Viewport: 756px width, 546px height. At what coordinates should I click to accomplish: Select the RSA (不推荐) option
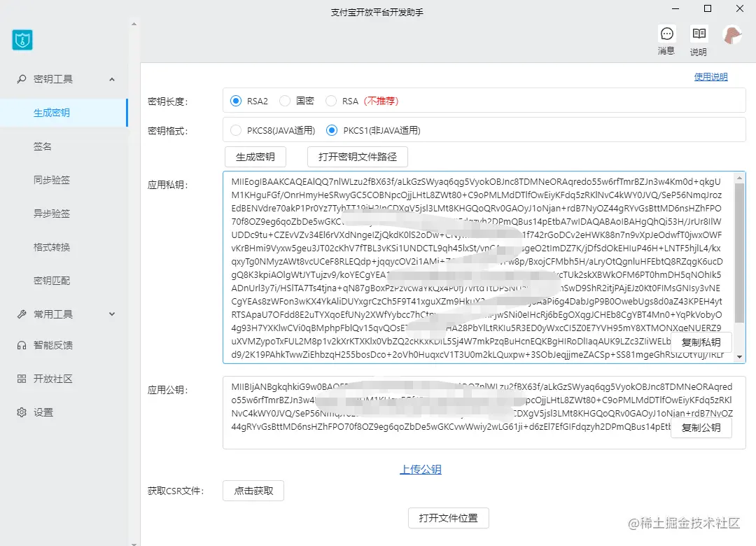(x=330, y=101)
